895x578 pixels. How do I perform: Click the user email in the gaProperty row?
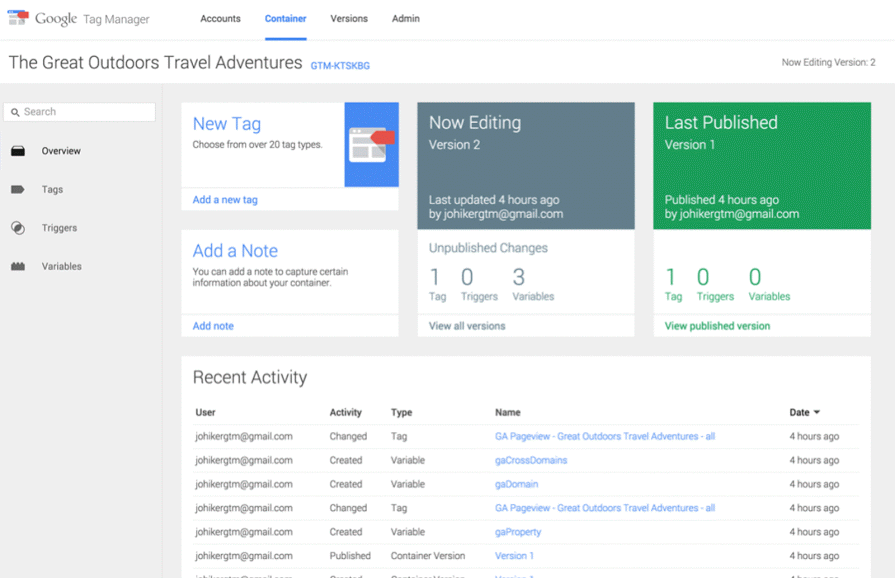244,532
